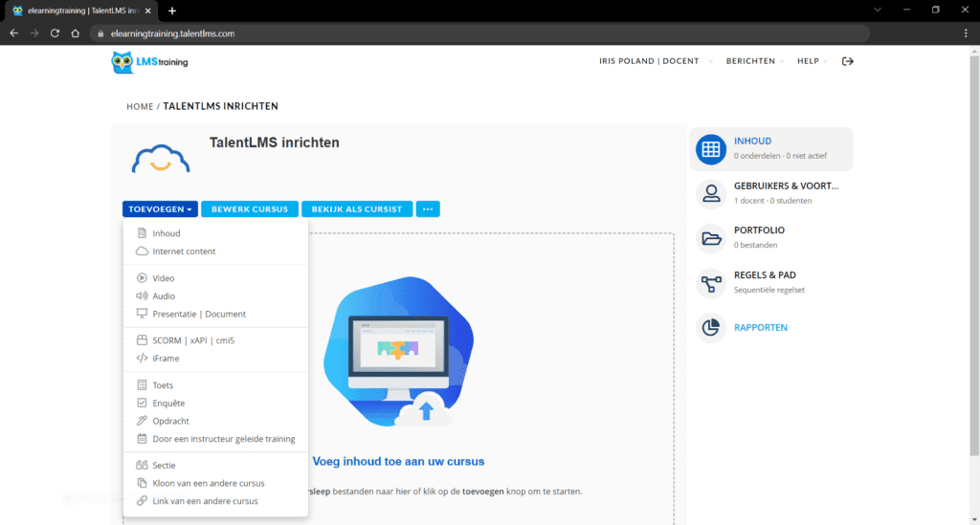Click the chain link icon beside Link van een andere cursus
Image resolution: width=980 pixels, height=525 pixels.
coord(142,501)
